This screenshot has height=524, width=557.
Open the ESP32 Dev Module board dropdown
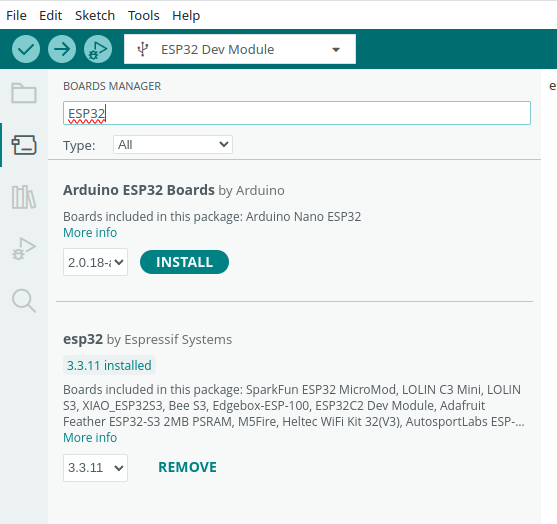click(x=240, y=49)
